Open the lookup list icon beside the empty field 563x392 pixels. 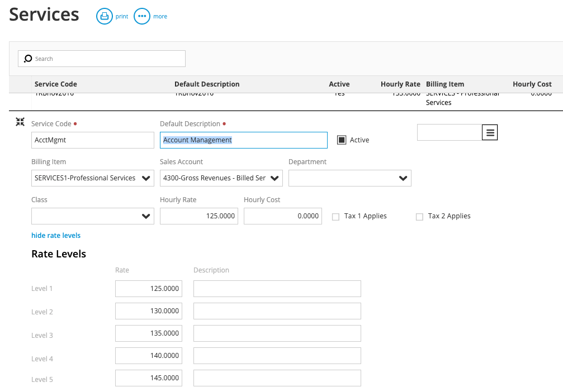click(x=490, y=132)
